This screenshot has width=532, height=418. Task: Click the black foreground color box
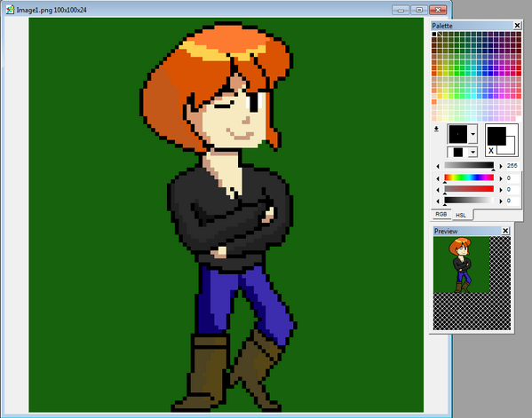(x=496, y=136)
